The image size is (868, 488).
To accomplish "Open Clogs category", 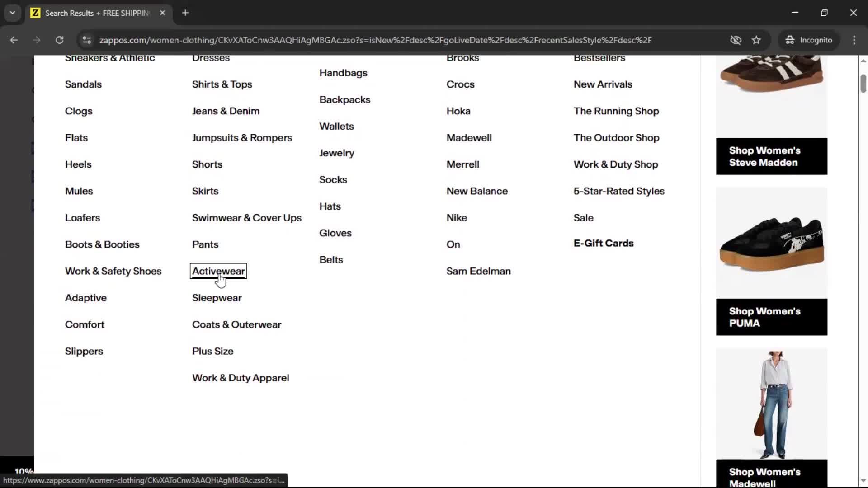I will [79, 111].
